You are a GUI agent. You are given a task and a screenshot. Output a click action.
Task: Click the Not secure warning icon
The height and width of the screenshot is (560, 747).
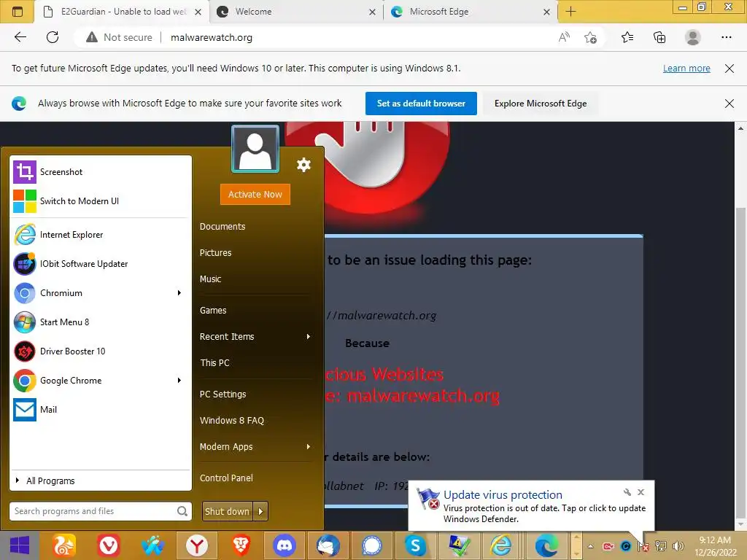[x=91, y=37]
